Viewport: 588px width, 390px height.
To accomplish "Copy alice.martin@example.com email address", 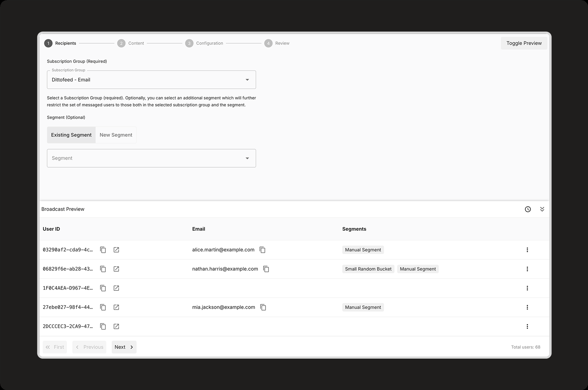I will pos(263,250).
